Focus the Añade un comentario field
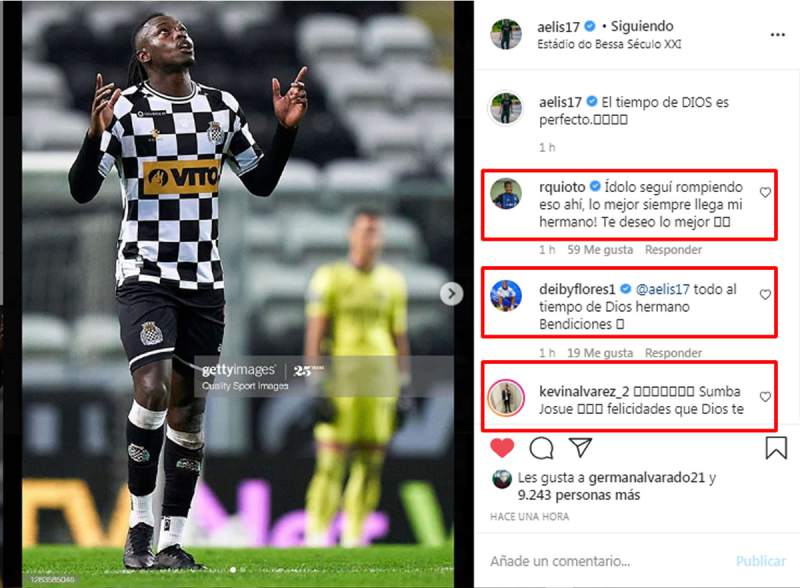Screen dimensions: 800x588 click(607, 561)
